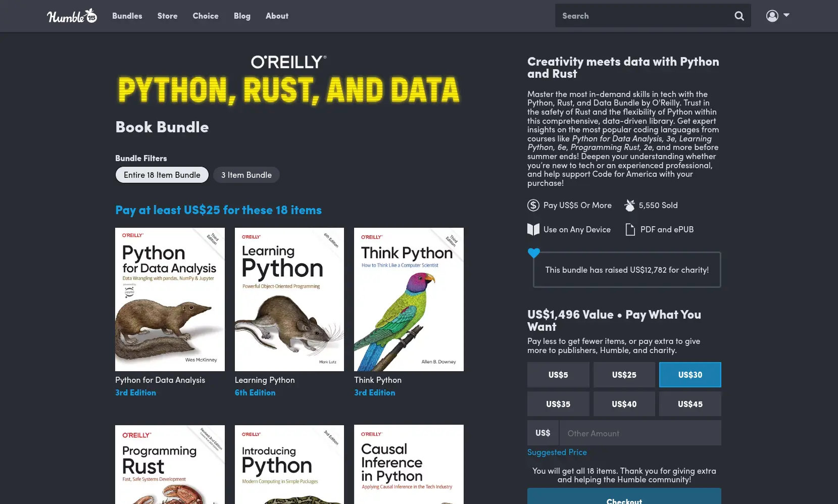The image size is (838, 504).
Task: Select the Entire 18 Item Bundle filter
Action: click(162, 175)
